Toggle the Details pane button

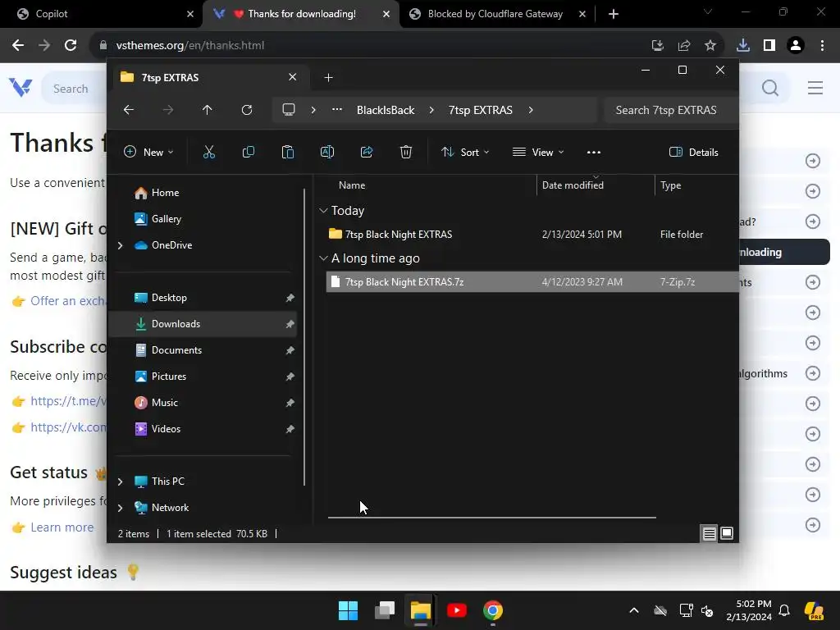point(694,152)
